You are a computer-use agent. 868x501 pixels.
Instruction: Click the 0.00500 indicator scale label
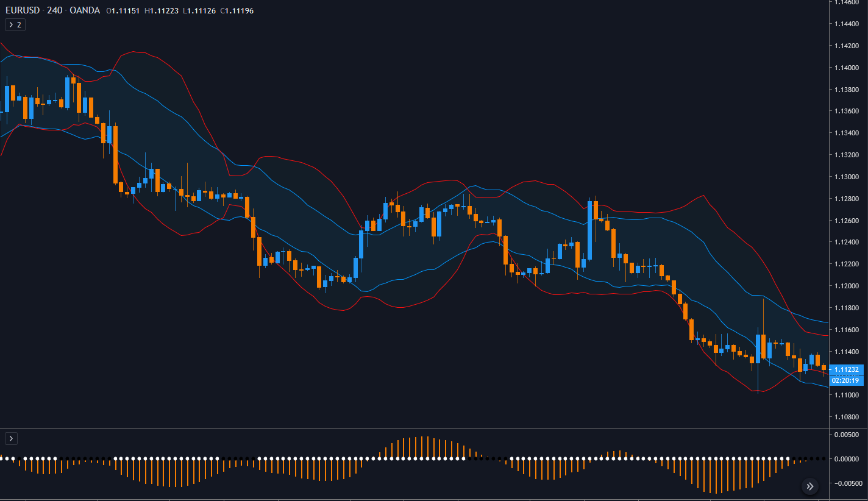point(847,435)
